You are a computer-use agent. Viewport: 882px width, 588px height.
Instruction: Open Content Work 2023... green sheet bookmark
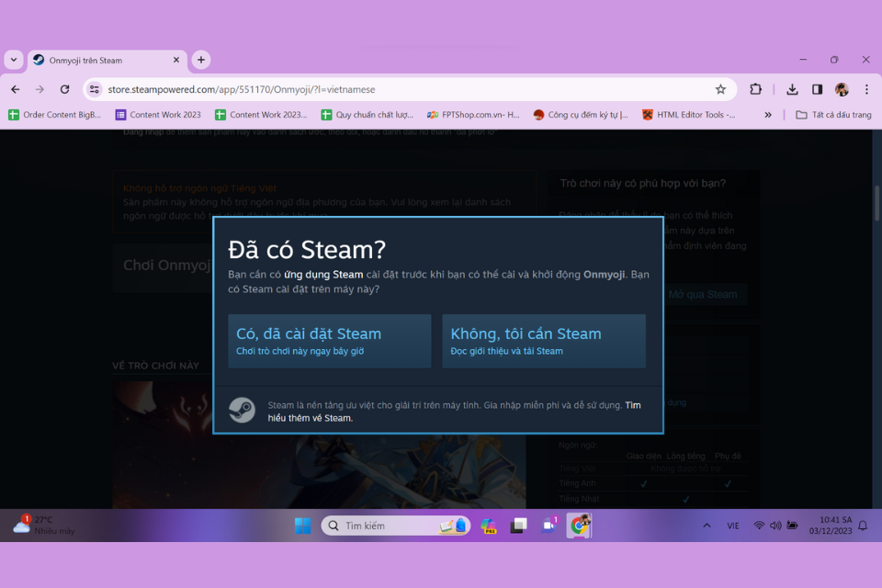262,115
